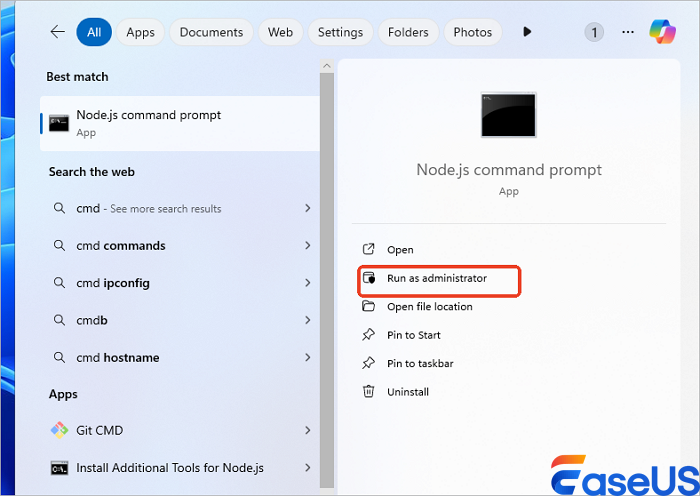Click the results list vertical scrollbar
This screenshot has width=700, height=496.
[x=327, y=280]
